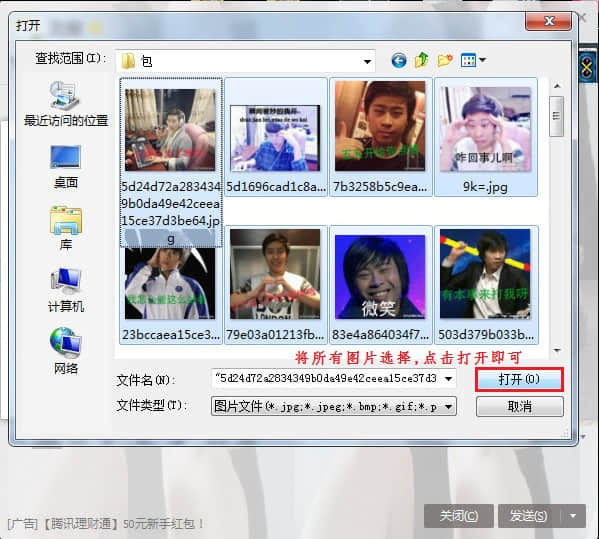Screen dimensions: 599x539
Task: Open the arrow beside 发送 button
Action: coord(573,516)
